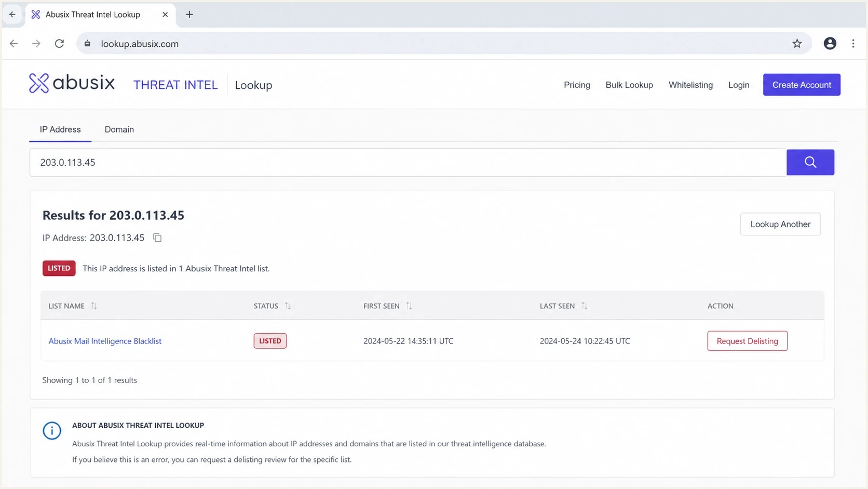Click the last seen value 2024-05-24 10:22:45 UTC
Screen dimensions: 868x489
[x=585, y=341]
